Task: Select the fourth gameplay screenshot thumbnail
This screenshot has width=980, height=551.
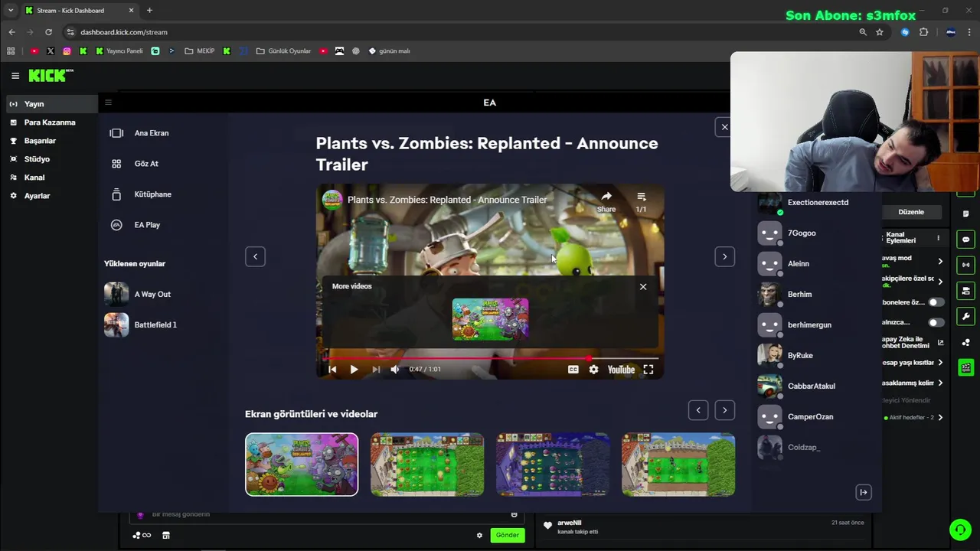Action: pos(678,465)
